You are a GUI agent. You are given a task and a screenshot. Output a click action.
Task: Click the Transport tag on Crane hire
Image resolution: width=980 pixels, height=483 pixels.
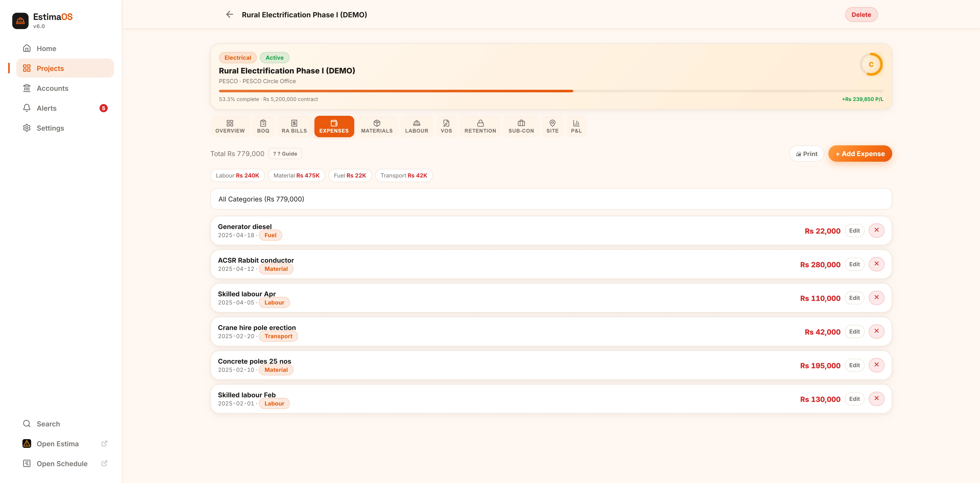[278, 336]
